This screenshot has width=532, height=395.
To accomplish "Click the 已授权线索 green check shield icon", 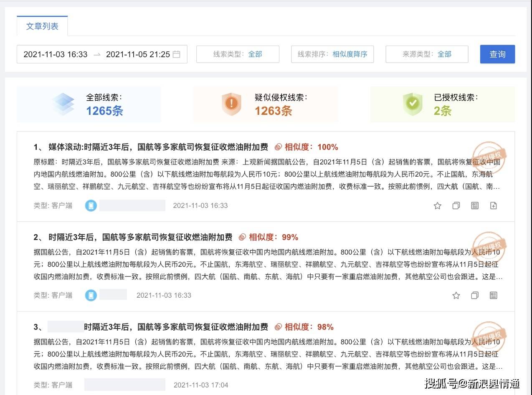I will tap(412, 104).
